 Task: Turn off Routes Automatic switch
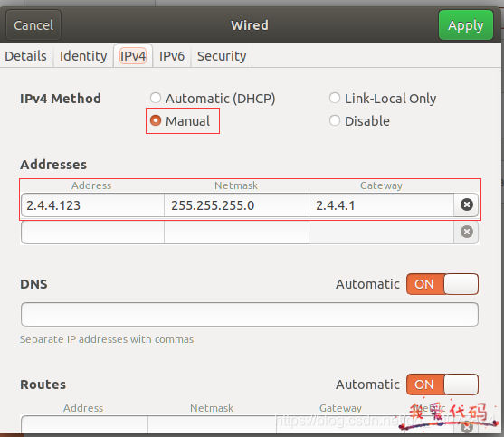click(x=442, y=385)
